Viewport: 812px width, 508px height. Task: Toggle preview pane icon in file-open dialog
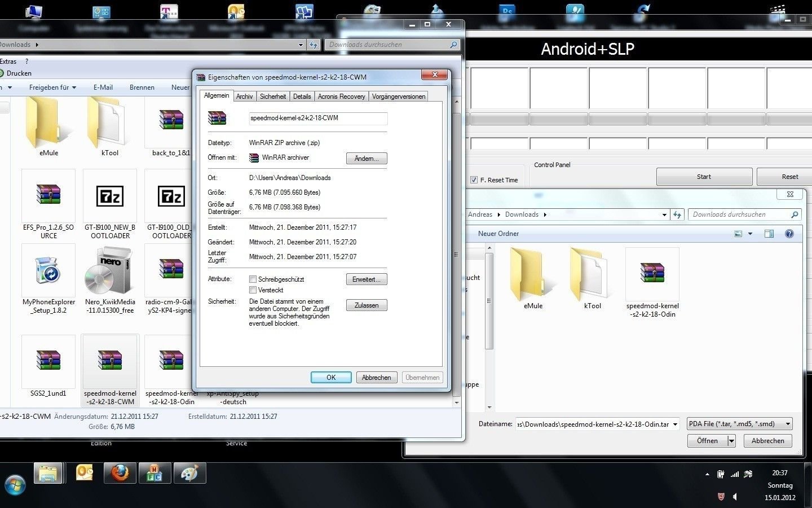(769, 234)
